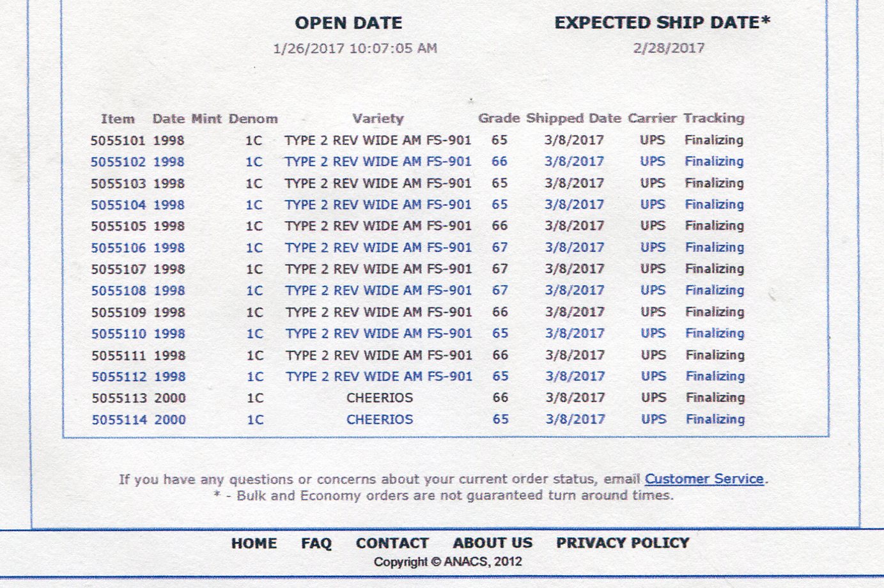Open the FAQ footer link
Viewport: 884px width, 588px height.
(x=316, y=543)
